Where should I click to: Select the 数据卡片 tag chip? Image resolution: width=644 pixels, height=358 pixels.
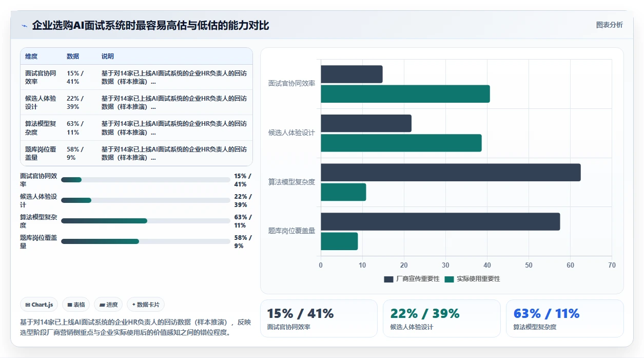pos(146,305)
